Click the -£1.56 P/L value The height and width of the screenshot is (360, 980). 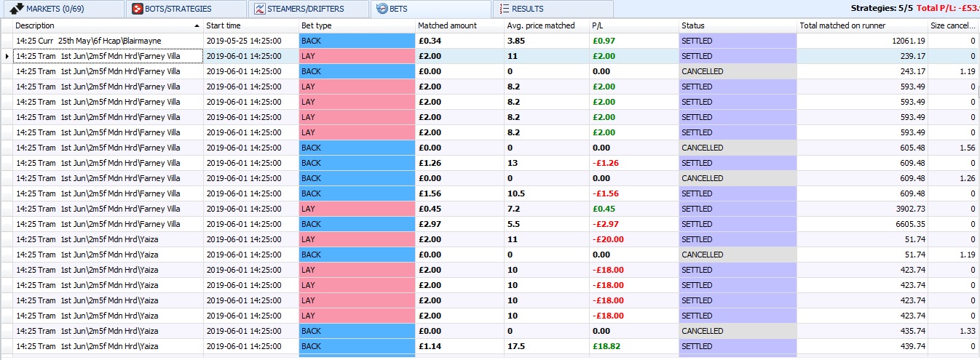(606, 193)
